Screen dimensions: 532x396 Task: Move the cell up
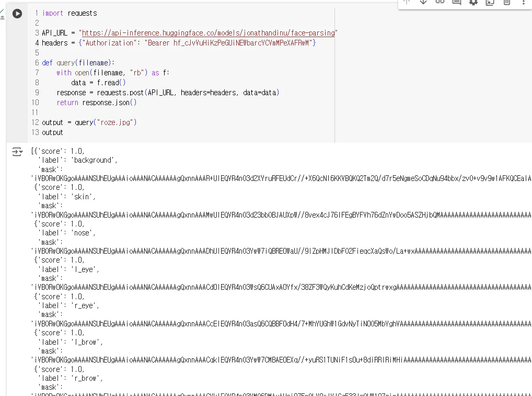407,2
